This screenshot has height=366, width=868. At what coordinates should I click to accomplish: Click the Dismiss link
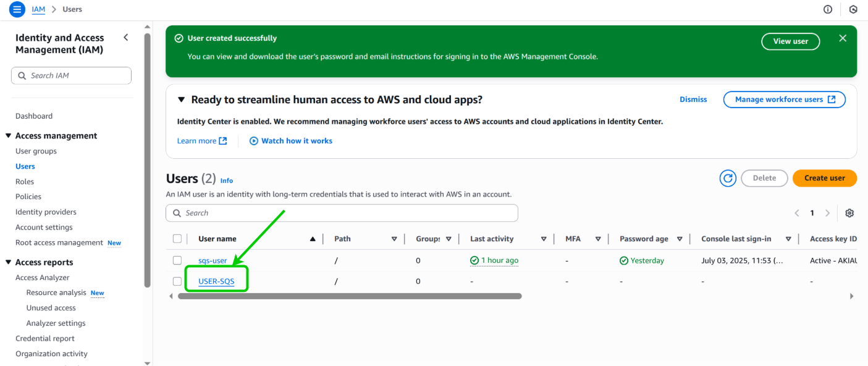[693, 100]
